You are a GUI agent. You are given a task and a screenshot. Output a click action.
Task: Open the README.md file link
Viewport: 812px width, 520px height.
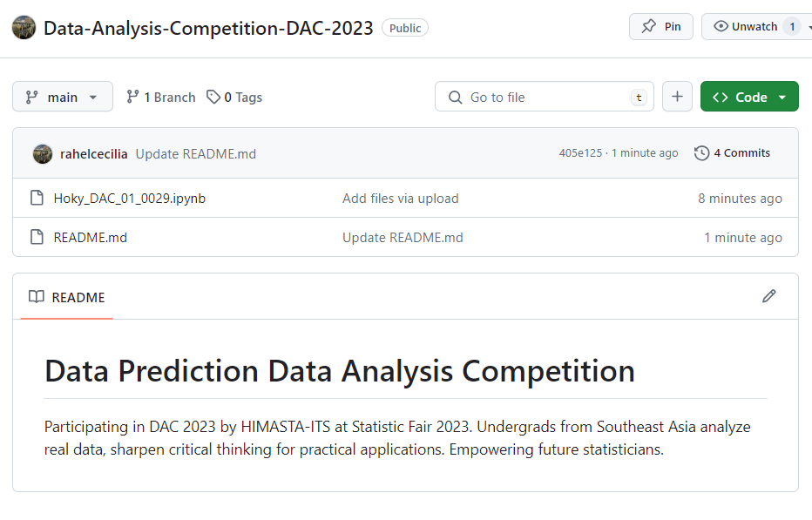point(90,238)
